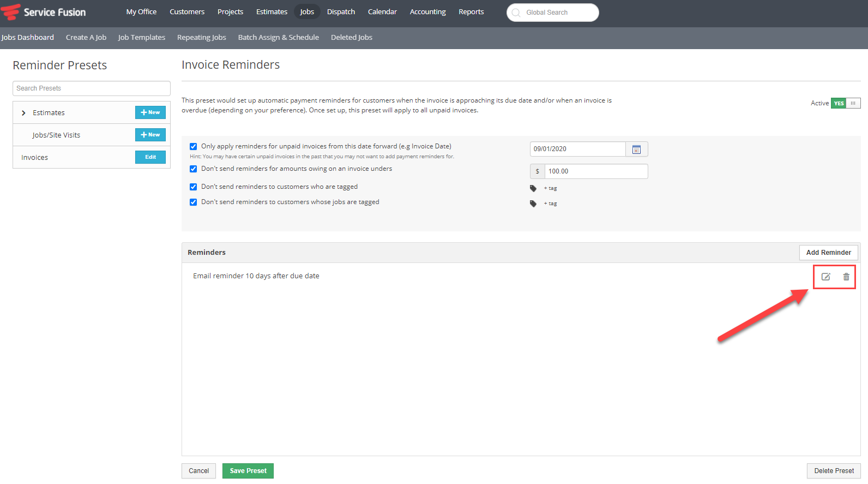Open Deleted Jobs page
This screenshot has width=868, height=484.
352,37
